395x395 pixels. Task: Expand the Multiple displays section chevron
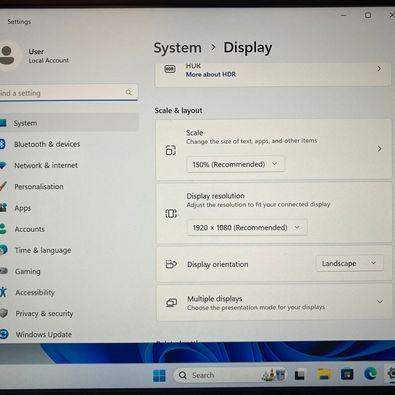click(x=380, y=302)
